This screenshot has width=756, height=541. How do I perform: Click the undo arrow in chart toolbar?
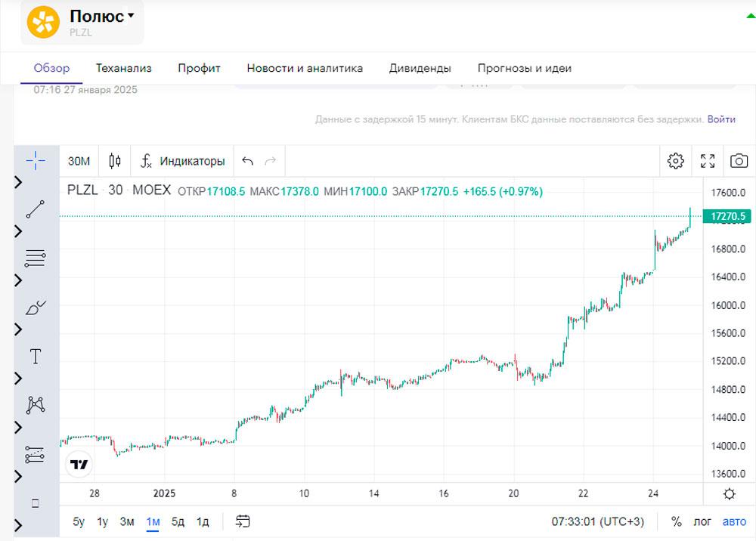coord(248,161)
